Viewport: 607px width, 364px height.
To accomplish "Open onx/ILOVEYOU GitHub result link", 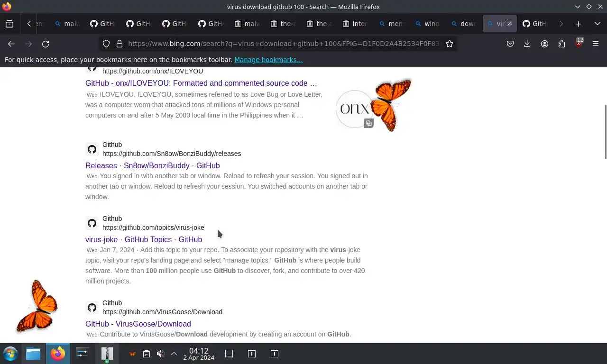I will (201, 83).
